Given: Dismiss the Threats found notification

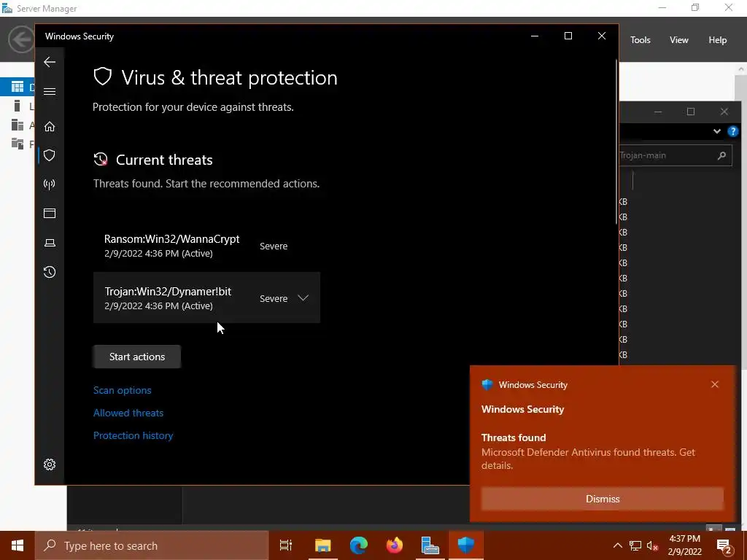Looking at the screenshot, I should (603, 499).
